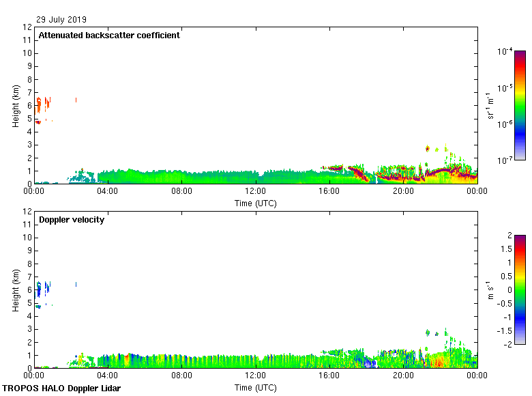Click the 16:00 tick on the Doppler velocity time axis
The height and width of the screenshot is (396, 532).
329,376
